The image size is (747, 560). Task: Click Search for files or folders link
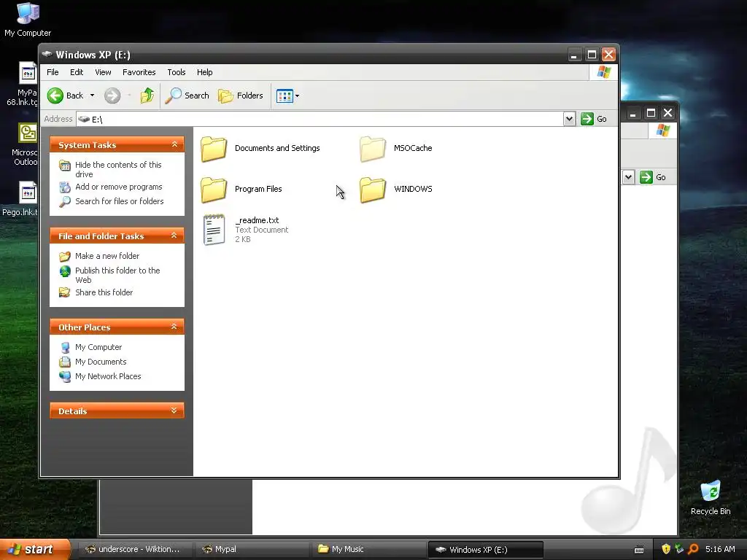(119, 201)
